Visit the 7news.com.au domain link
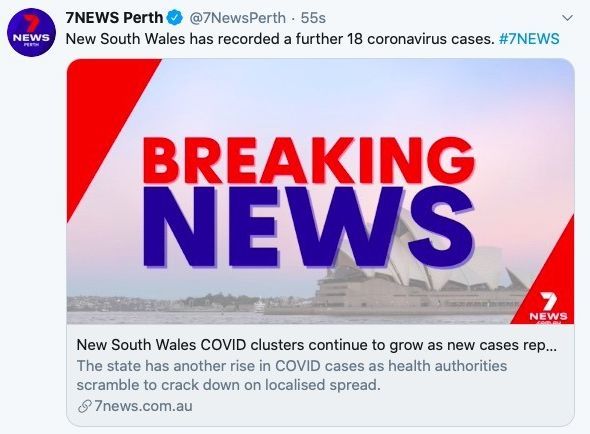 click(143, 406)
